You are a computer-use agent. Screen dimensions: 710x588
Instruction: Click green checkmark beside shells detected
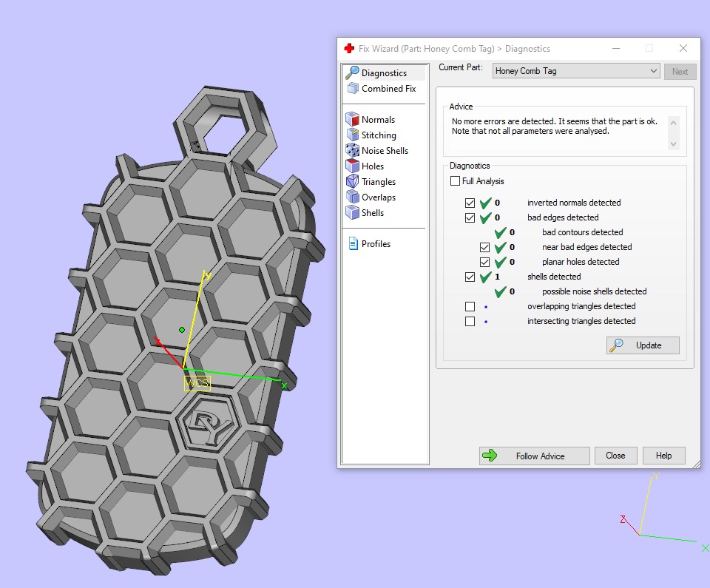485,277
